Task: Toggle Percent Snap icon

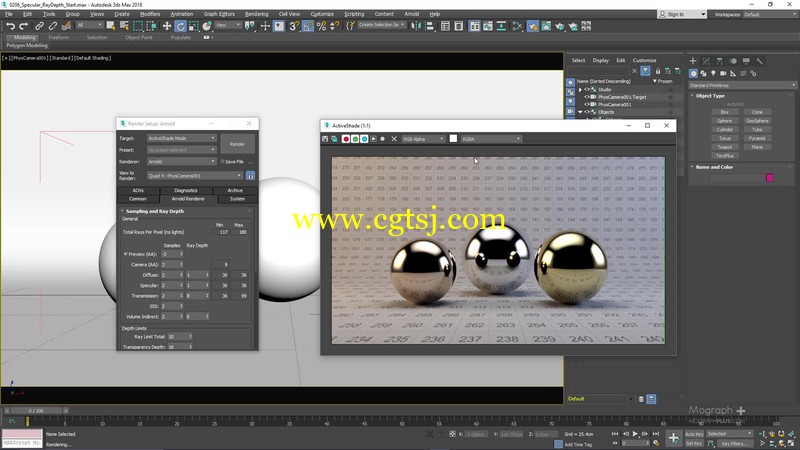Action: 321,26
